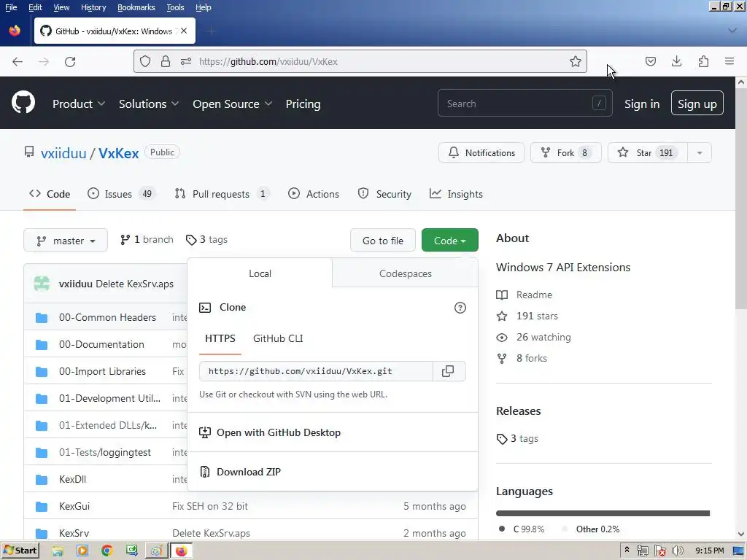Image resolution: width=747 pixels, height=560 pixels.
Task: Click the vxiiduu avatar image
Action: point(42,284)
